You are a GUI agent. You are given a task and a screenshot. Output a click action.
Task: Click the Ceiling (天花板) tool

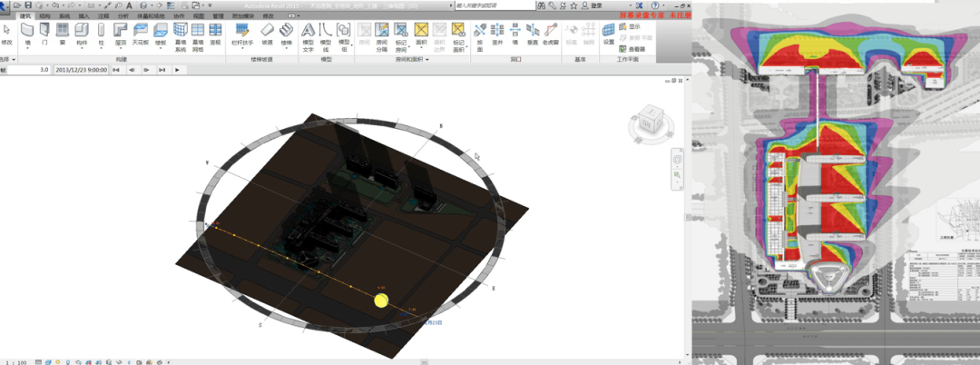(140, 34)
